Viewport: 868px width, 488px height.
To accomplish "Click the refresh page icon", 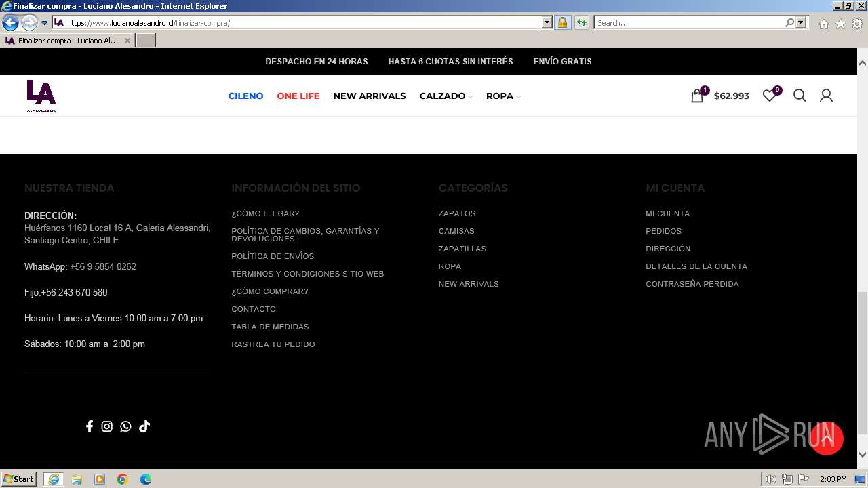I will coord(581,22).
